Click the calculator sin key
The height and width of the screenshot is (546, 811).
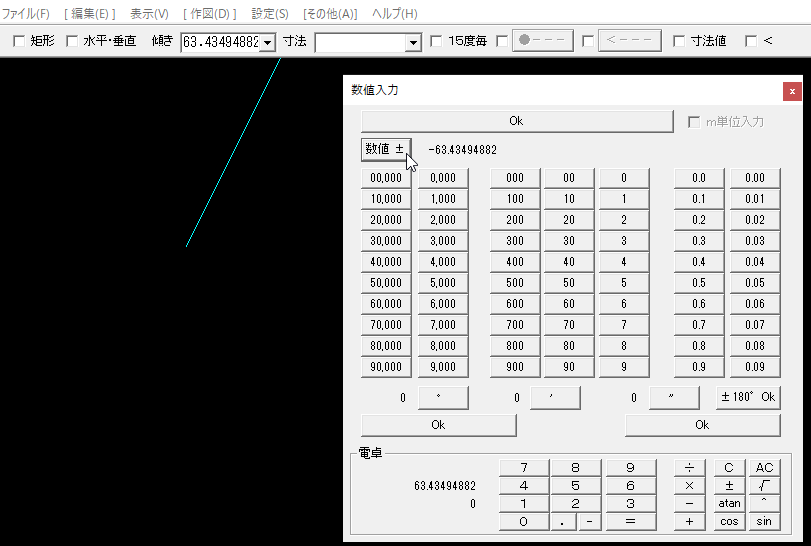click(x=764, y=522)
